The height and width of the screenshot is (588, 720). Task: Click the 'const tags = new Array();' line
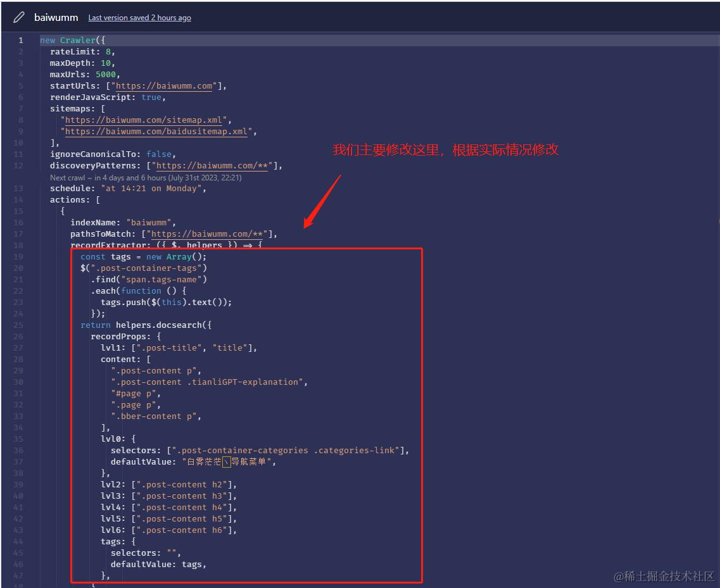coord(143,256)
